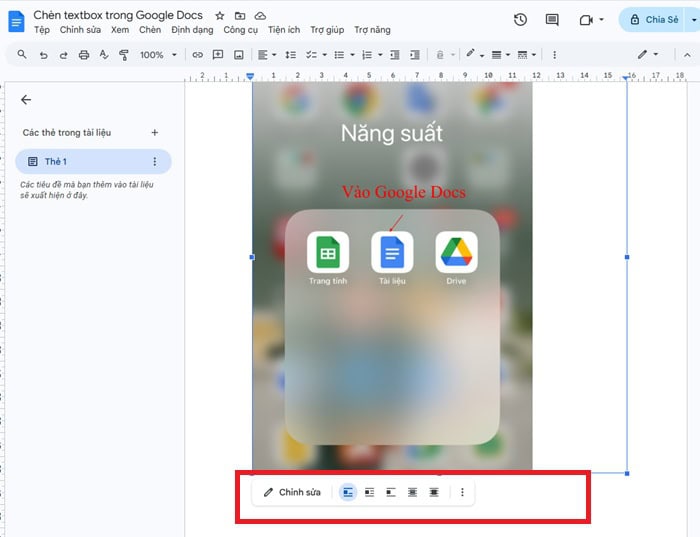700x537 pixels.
Task: Expand the bulleted list dropdown
Action: click(x=352, y=55)
